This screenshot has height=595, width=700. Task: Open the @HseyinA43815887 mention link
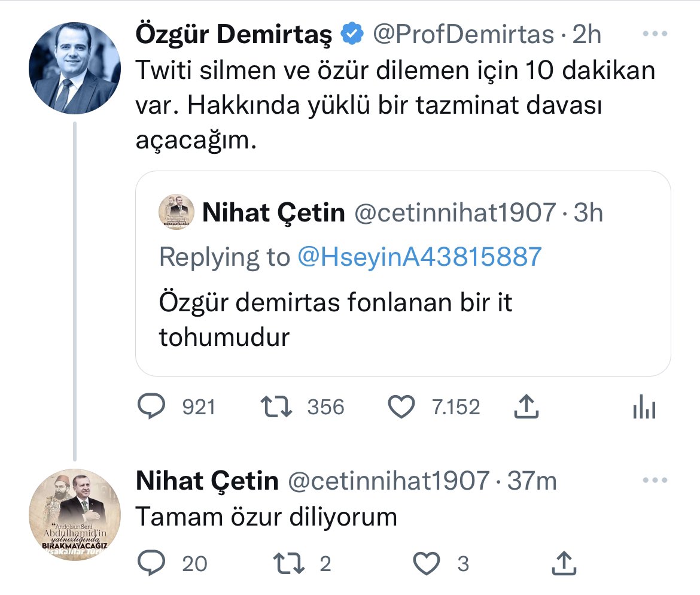tap(419, 257)
